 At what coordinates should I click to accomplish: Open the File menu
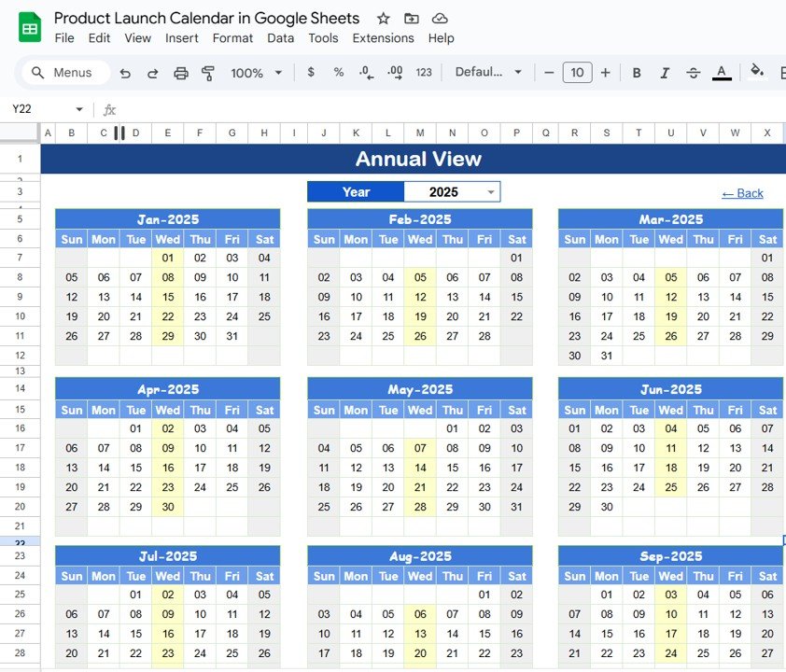tap(64, 38)
